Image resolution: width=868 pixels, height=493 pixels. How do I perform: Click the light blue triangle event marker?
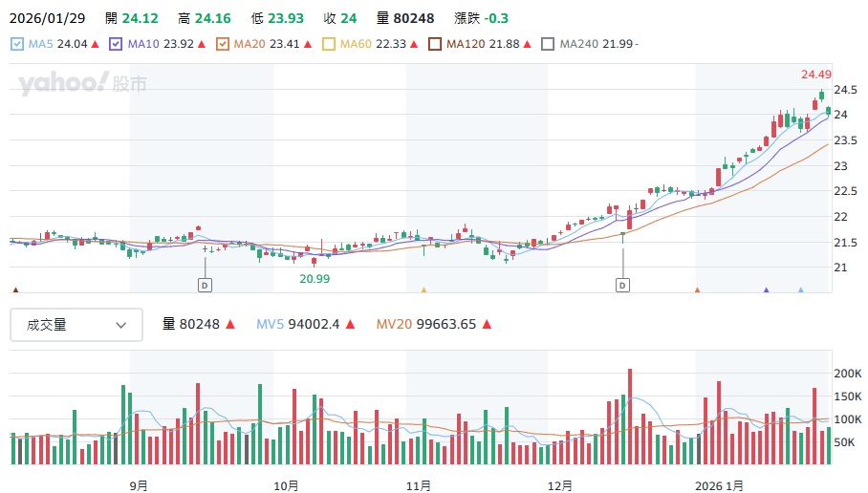[x=800, y=289]
